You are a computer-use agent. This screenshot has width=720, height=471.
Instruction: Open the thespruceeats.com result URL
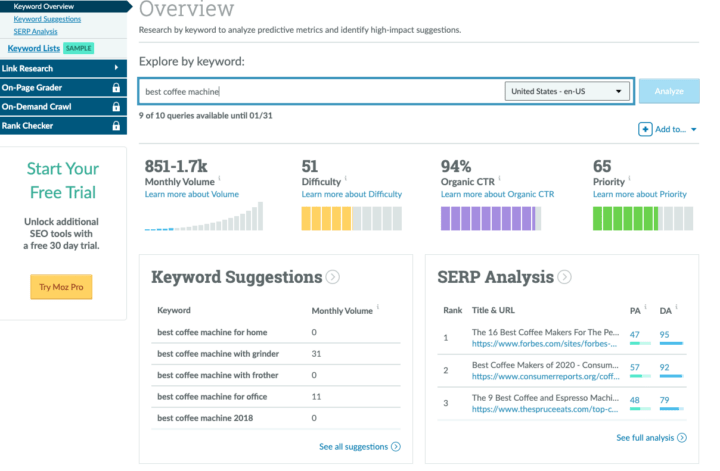pos(545,409)
